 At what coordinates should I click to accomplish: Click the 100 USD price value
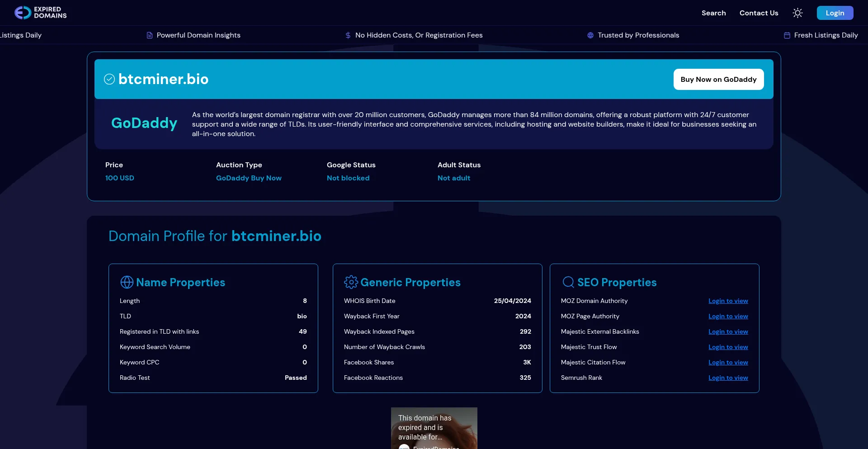tap(120, 178)
